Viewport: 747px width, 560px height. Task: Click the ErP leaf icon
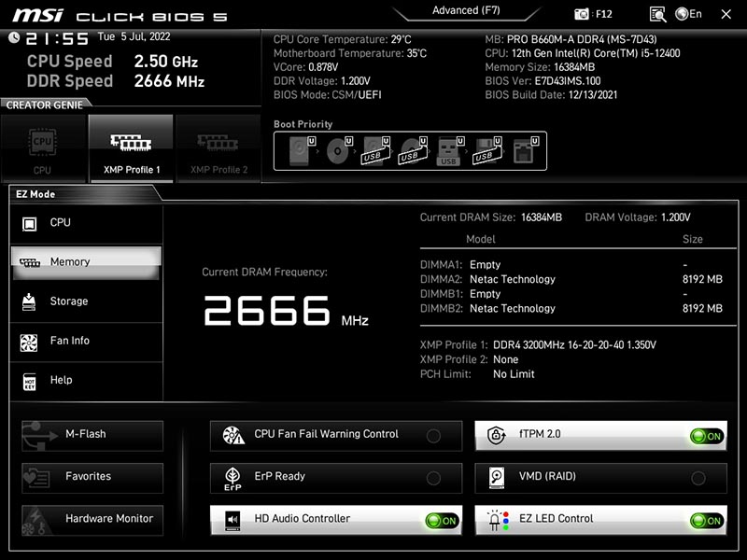[x=233, y=478]
